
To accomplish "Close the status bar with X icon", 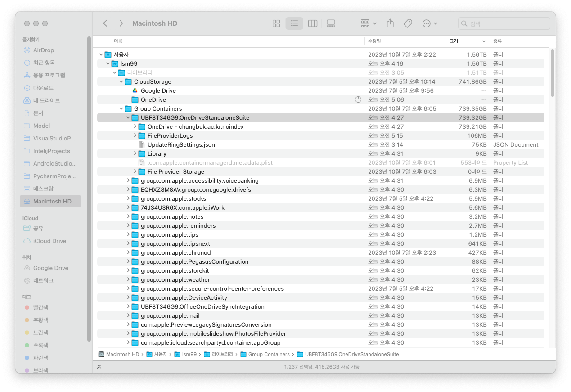I will (x=99, y=367).
